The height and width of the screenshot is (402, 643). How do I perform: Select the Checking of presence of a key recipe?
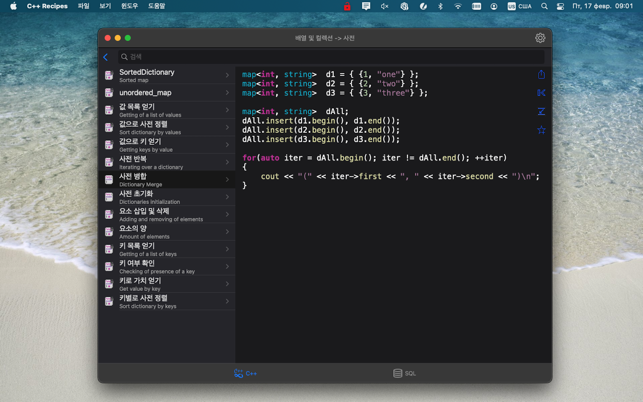coord(167,266)
